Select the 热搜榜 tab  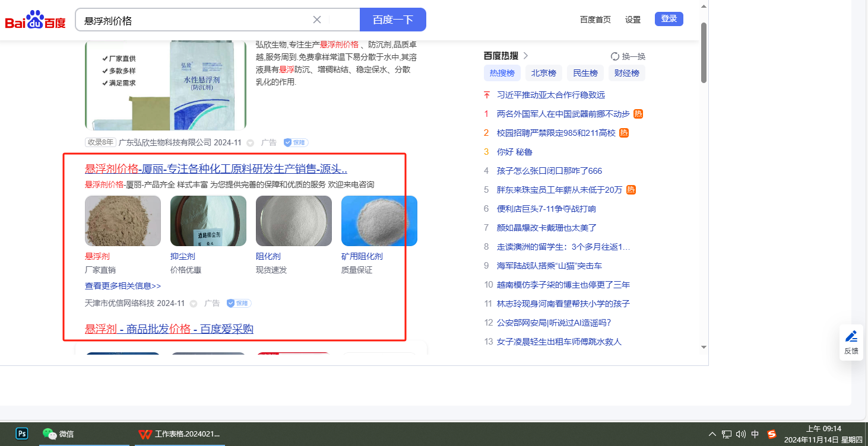[x=502, y=74]
